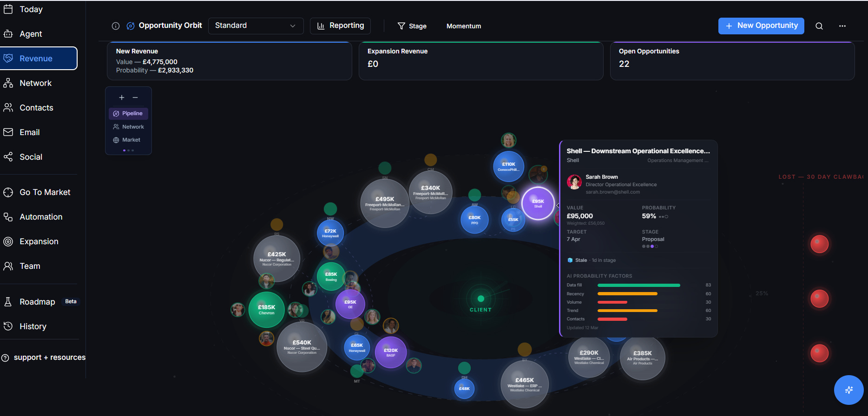Screen dimensions: 868x416
Task: Open Email in the sidebar
Action: pos(29,132)
